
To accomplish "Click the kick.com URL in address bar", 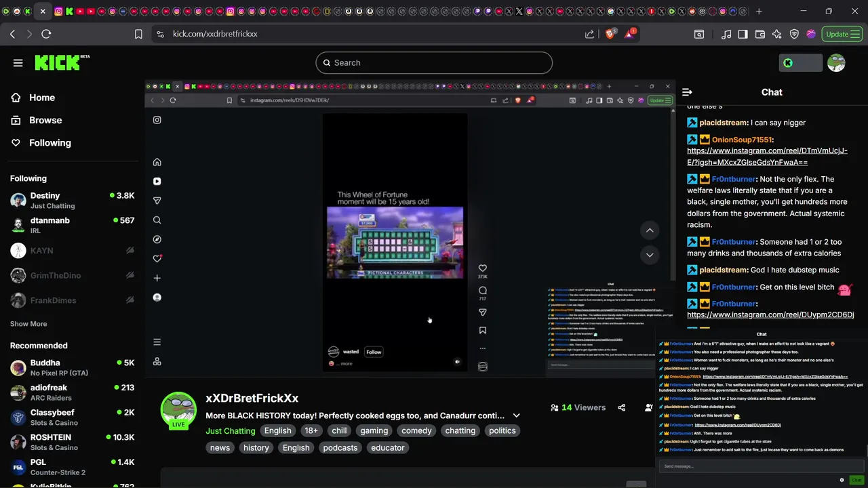I will [215, 34].
